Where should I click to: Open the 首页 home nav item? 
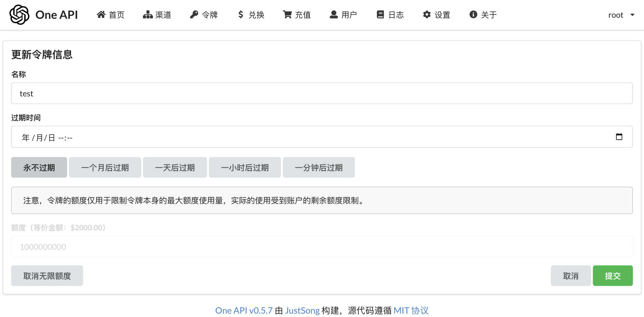pos(111,15)
